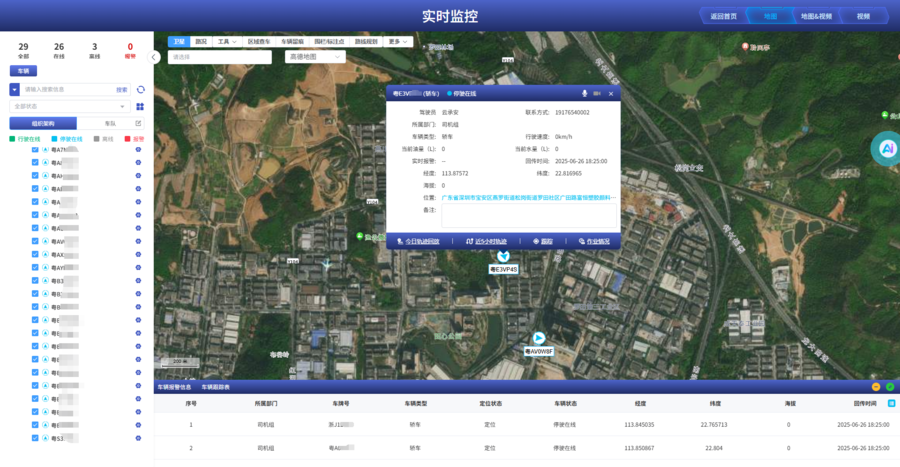The height and width of the screenshot is (467, 900).
Task: Click the edit icon beside the 车队 tab
Action: (x=138, y=123)
